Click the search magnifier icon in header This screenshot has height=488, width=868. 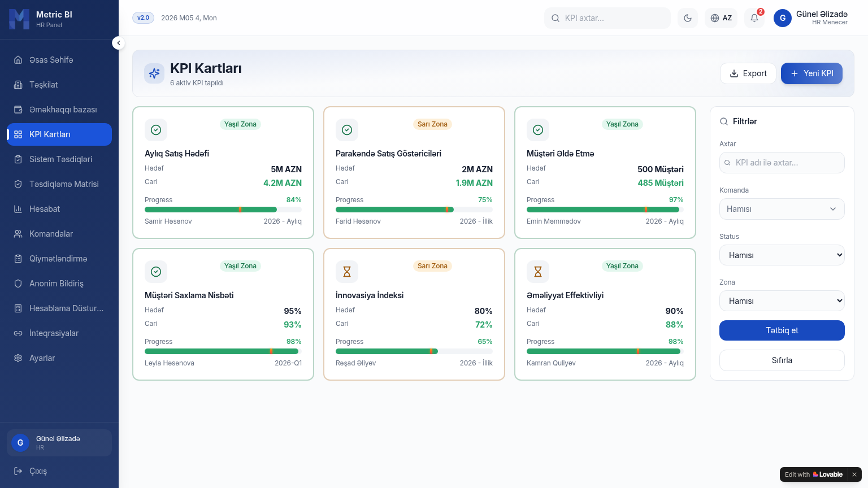pos(555,18)
